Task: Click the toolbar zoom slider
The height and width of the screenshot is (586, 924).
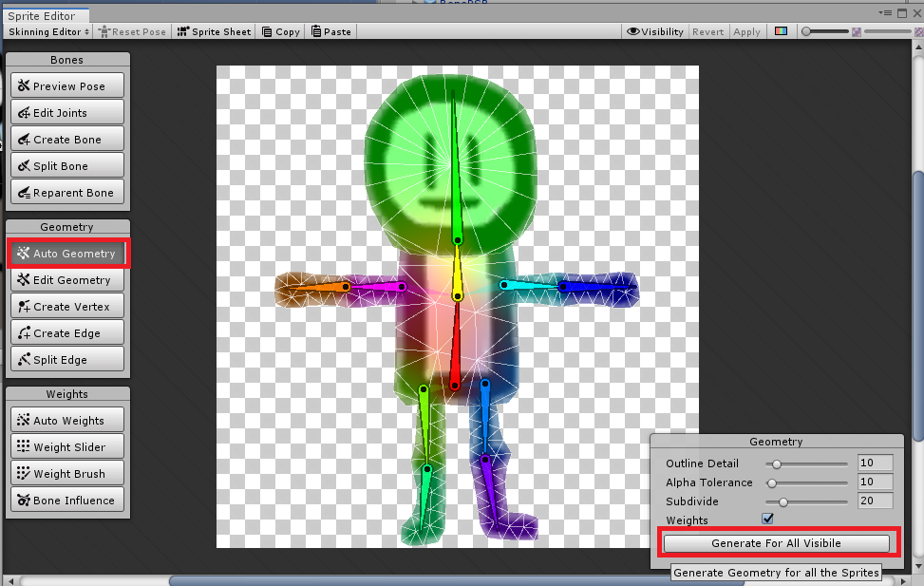Action: click(x=825, y=31)
